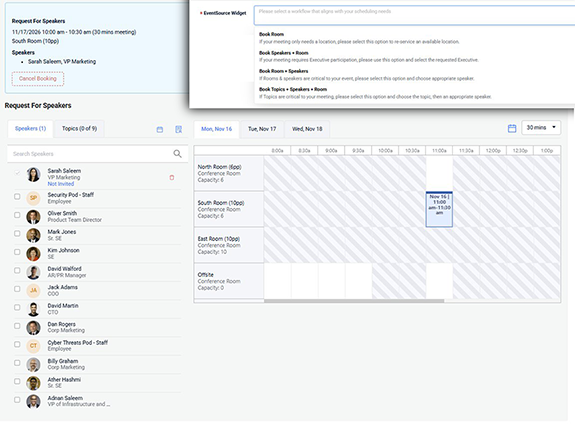Tick Ather Hashmi's checkbox
Screen dimensions: 575x425
[x=17, y=381]
